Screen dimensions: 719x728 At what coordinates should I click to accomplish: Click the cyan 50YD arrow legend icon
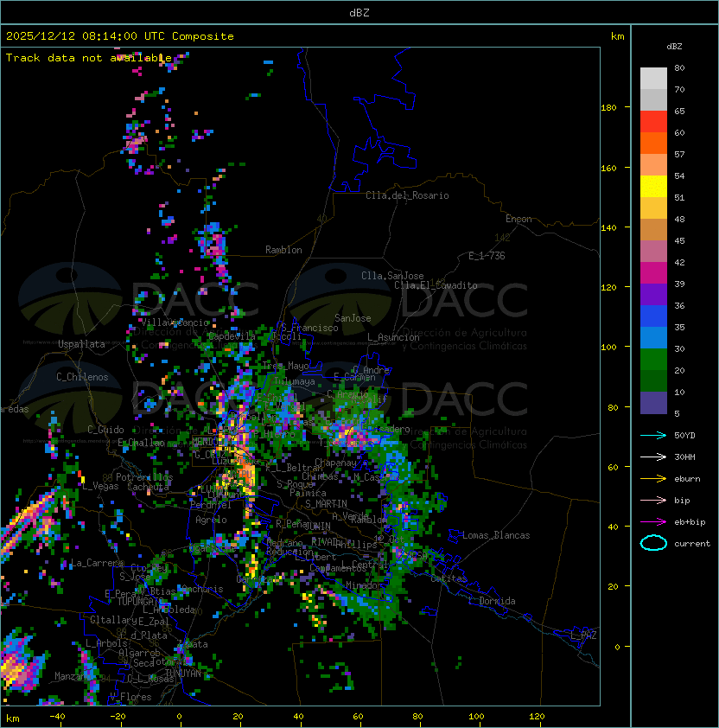pos(653,435)
